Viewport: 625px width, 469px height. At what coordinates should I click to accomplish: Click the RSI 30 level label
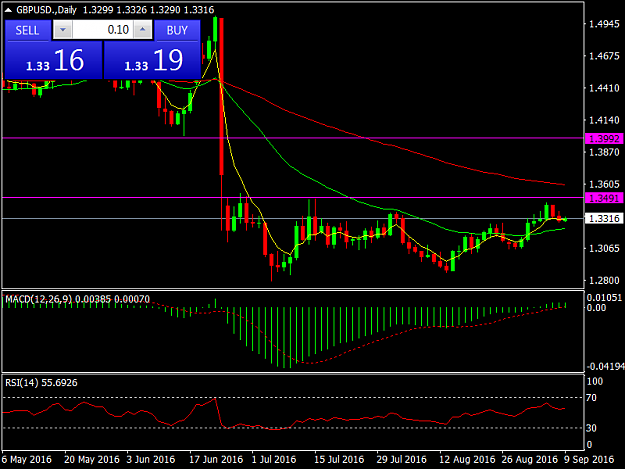pos(592,428)
